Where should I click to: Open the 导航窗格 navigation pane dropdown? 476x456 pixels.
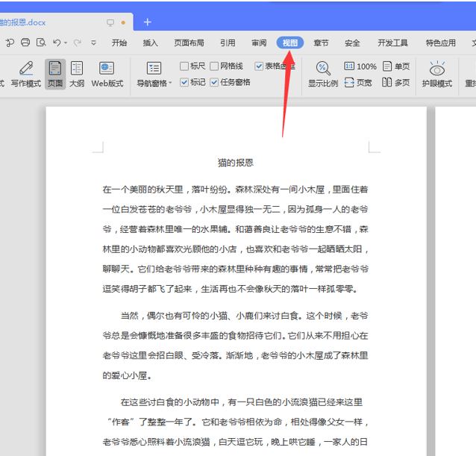[154, 74]
